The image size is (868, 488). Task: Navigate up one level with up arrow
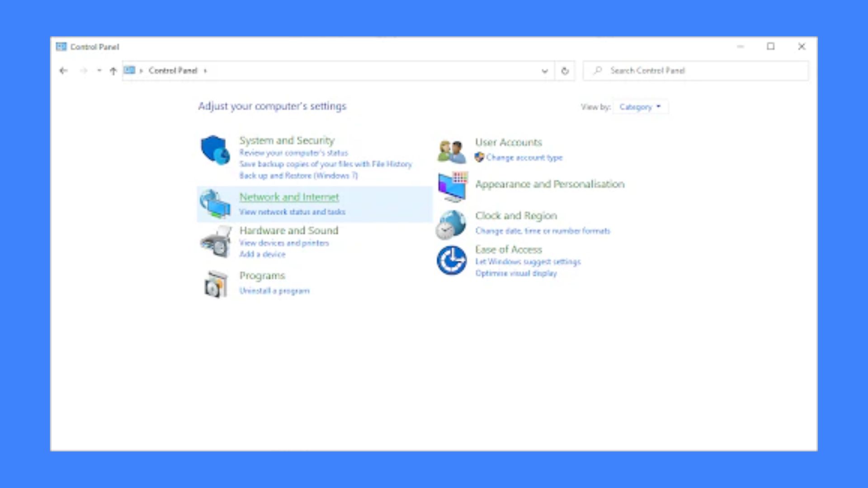(113, 71)
